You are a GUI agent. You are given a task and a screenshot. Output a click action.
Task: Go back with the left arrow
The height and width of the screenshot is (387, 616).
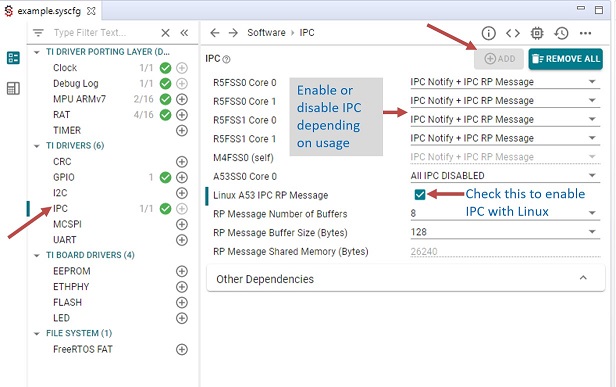[214, 33]
